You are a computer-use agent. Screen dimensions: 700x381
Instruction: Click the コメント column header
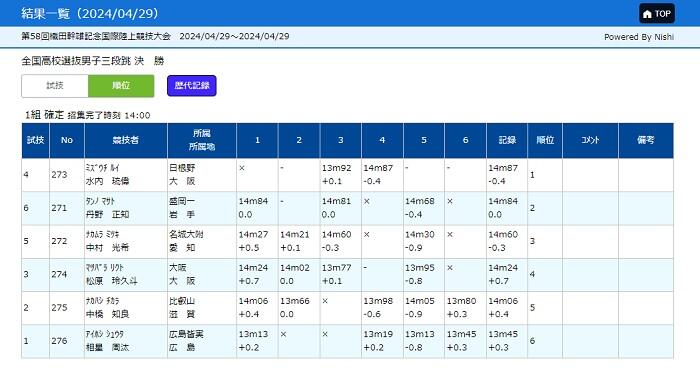590,140
